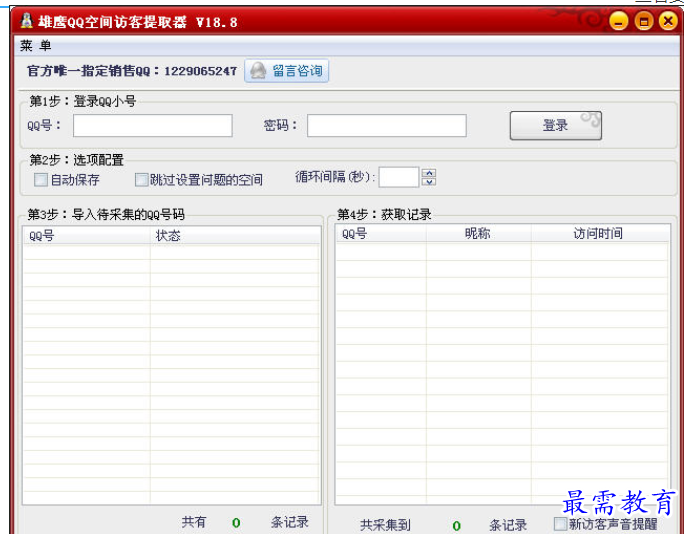The width and height of the screenshot is (684, 534).
Task: Toggle 跳过设置问题的空间 checkbox
Action: [141, 180]
